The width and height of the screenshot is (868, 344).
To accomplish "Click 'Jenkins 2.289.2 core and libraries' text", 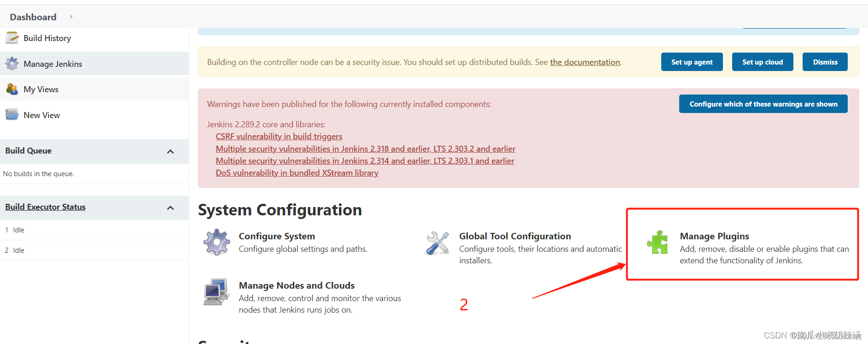I will pos(266,125).
